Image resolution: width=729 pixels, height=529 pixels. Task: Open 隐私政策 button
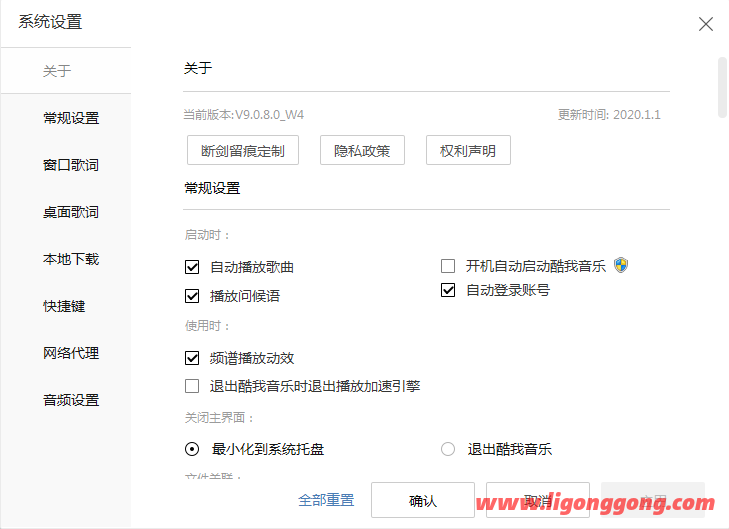(x=362, y=150)
